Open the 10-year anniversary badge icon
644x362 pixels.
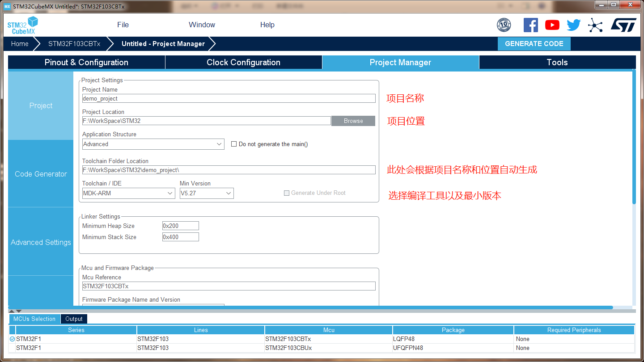pos(504,25)
